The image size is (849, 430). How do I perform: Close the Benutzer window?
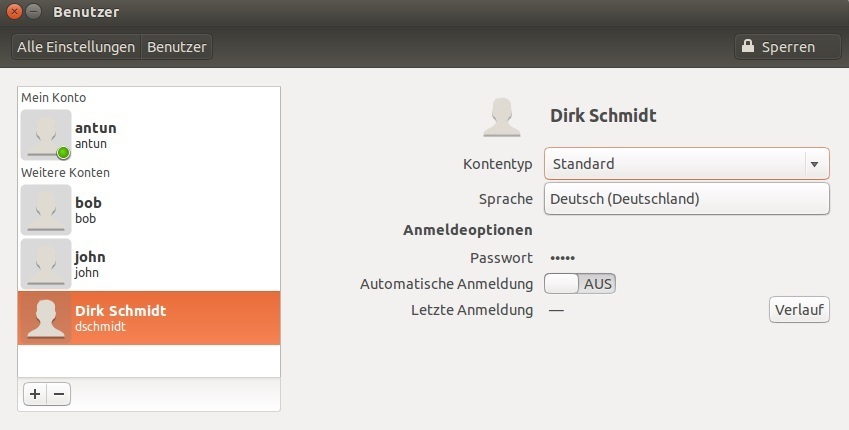[14, 11]
